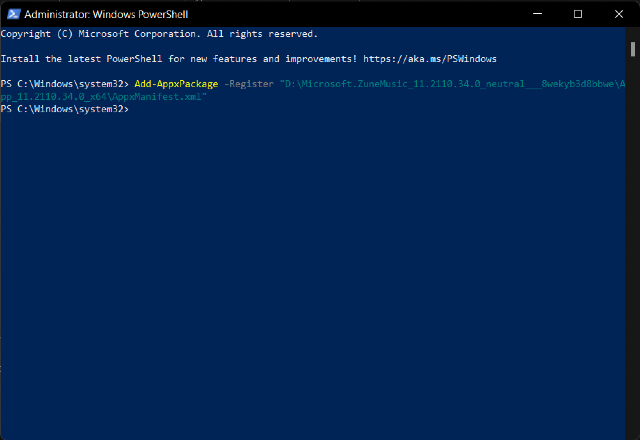Click the AppxManifest.xml path text
The width and height of the screenshot is (640, 440).
point(158,97)
